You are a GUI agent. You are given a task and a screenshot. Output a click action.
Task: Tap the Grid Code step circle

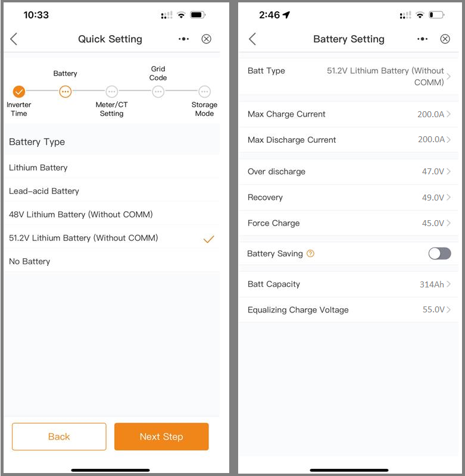[x=158, y=92]
